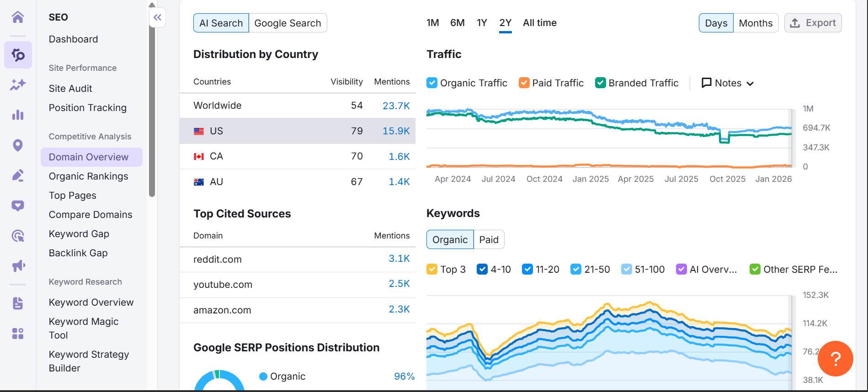Open the megaphone PR icon
Viewport: 868px width, 392px height.
(x=18, y=266)
